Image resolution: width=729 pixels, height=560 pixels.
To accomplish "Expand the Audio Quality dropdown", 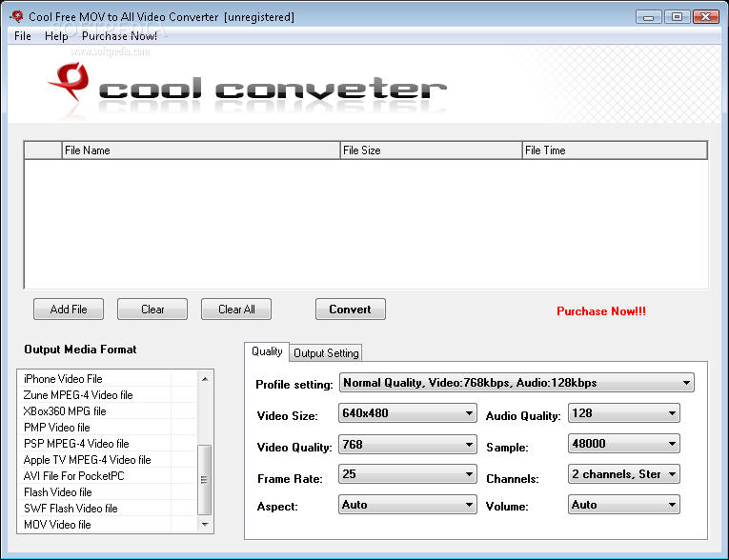I will click(x=624, y=413).
